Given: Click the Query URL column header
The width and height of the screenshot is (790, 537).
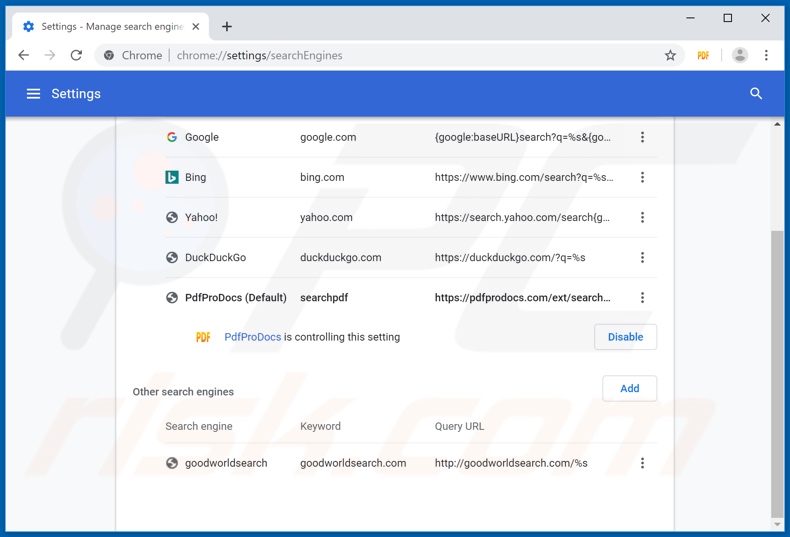Looking at the screenshot, I should 459,426.
